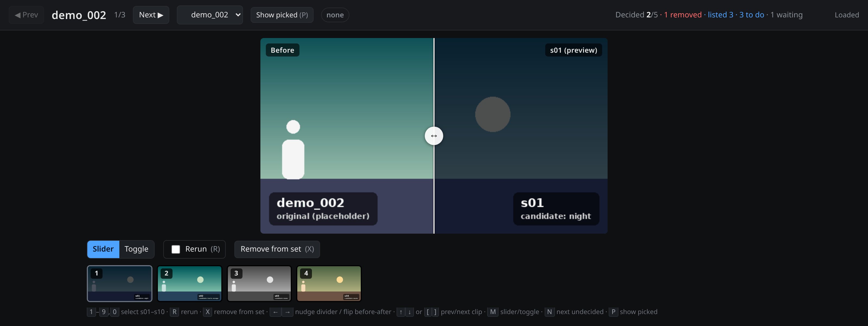Advance to the next clip with Next
Viewport: 868px width, 326px height.
pos(151,15)
